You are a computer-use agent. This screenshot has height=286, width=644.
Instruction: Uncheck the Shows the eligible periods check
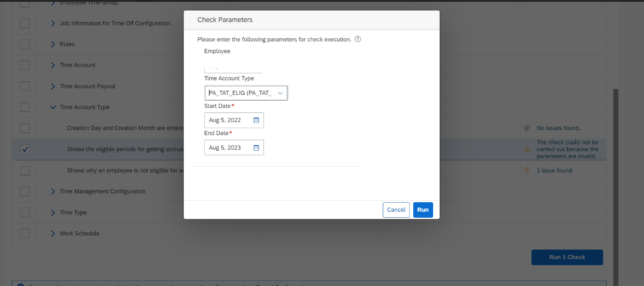point(25,149)
